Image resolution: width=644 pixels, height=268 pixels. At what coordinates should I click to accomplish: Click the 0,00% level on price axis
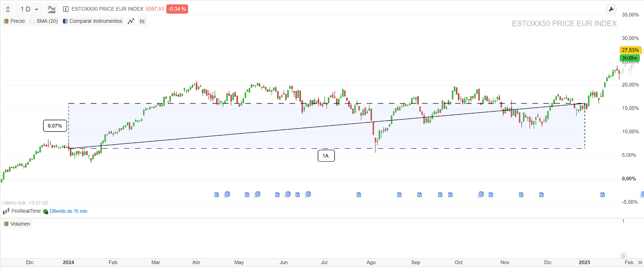point(629,179)
